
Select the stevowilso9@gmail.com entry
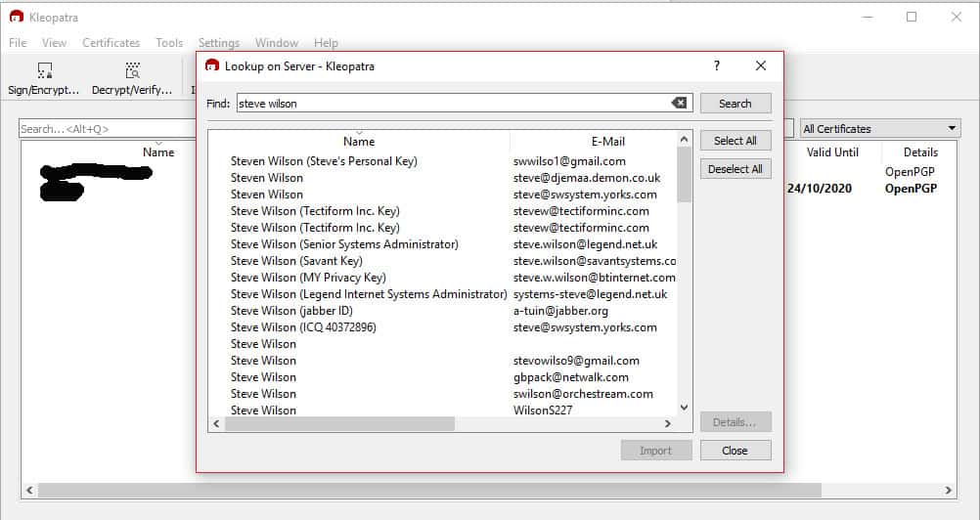click(576, 361)
